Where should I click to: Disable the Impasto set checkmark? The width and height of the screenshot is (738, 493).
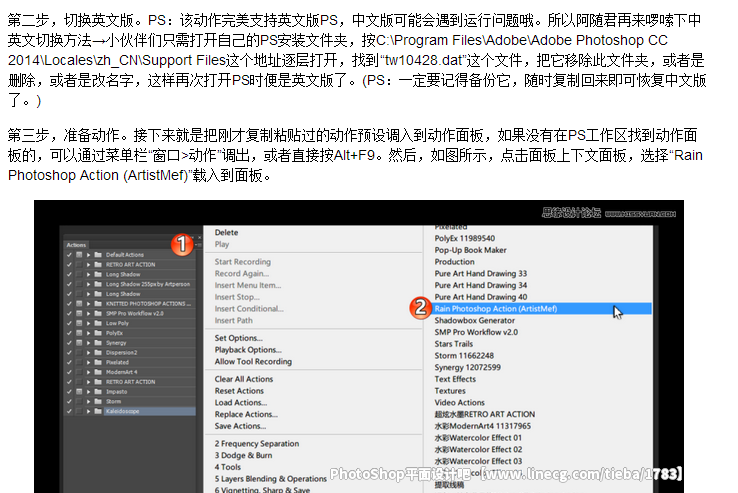click(69, 392)
